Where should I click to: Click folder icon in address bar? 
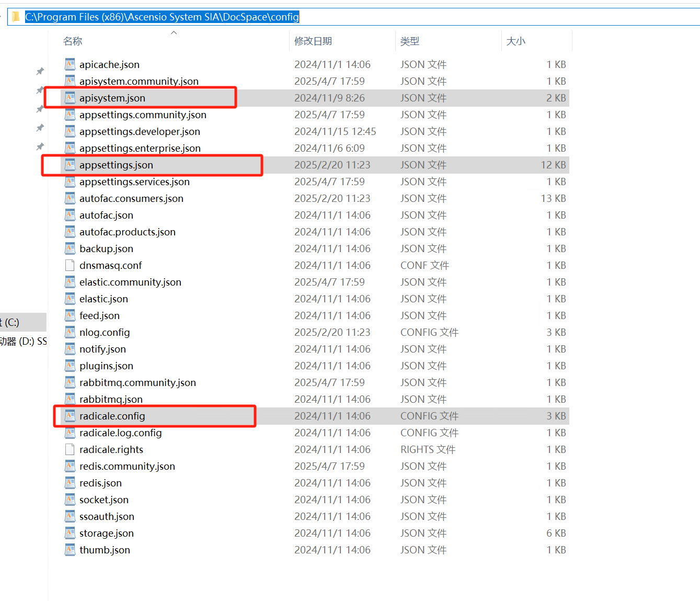16,17
